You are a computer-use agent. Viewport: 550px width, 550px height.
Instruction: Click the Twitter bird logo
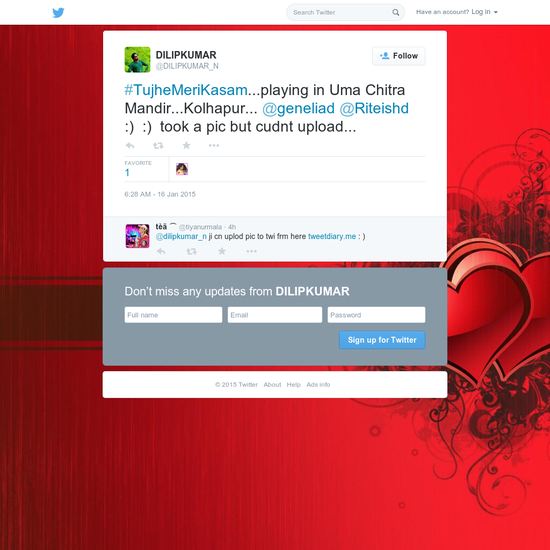point(58,13)
